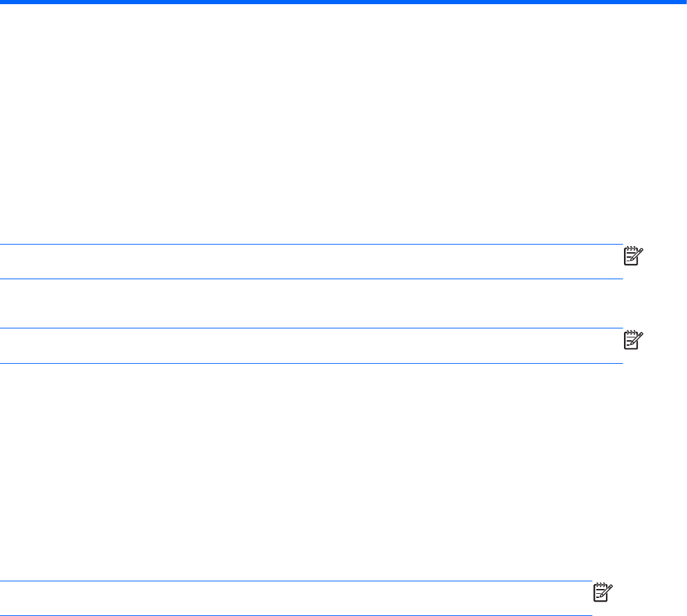This screenshot has height=616, width=687.
Task: Select the upper border of second note
Action: [x=305, y=328]
